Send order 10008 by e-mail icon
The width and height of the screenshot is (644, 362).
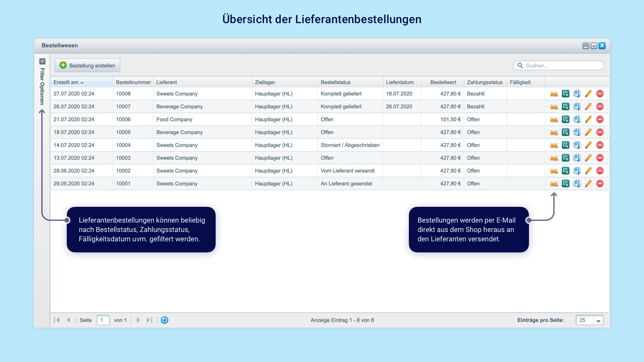pyautogui.click(x=554, y=94)
